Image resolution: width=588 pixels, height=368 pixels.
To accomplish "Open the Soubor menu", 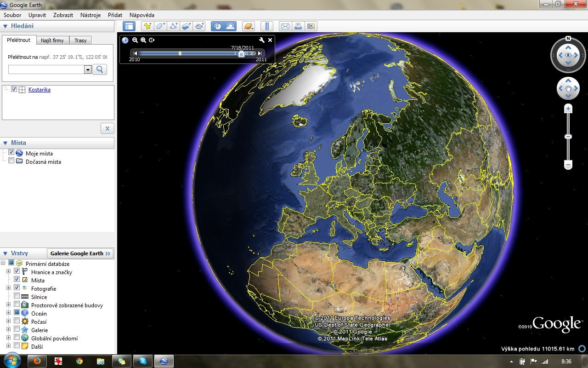I will (x=12, y=15).
